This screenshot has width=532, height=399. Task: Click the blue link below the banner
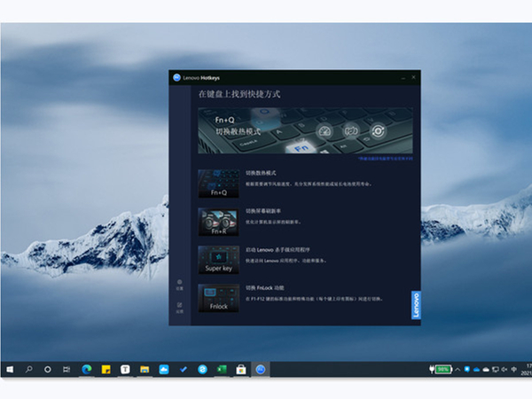384,158
